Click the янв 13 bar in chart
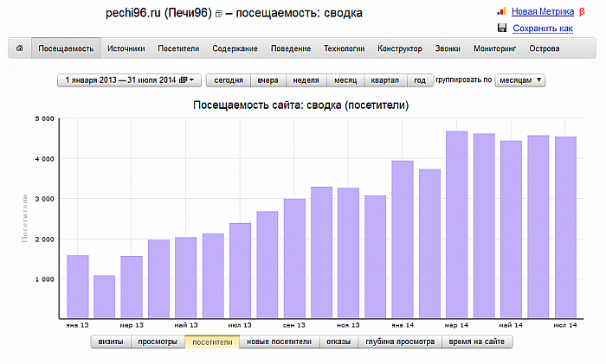 (78, 287)
